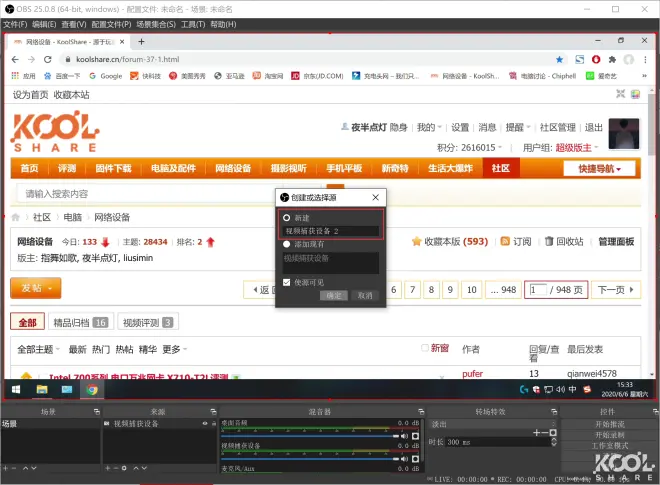Viewport: 660px width, 485px height.
Task: Pop out the 来源 sources dock
Action: (x=213, y=412)
